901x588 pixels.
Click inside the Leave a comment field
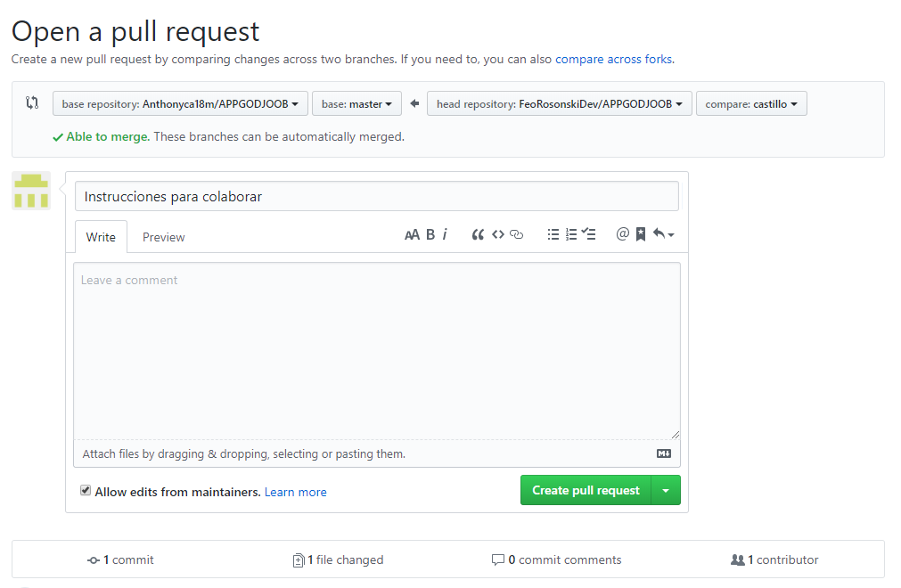click(376, 347)
